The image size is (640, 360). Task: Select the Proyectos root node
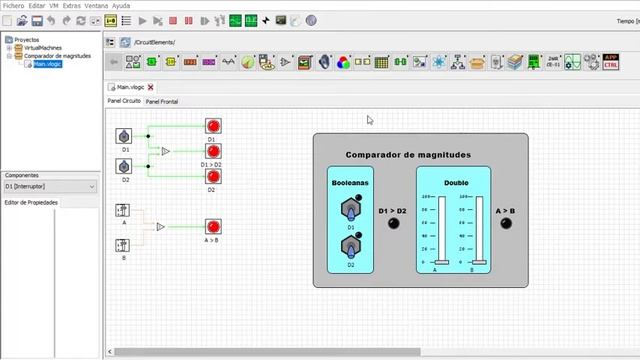click(x=27, y=40)
